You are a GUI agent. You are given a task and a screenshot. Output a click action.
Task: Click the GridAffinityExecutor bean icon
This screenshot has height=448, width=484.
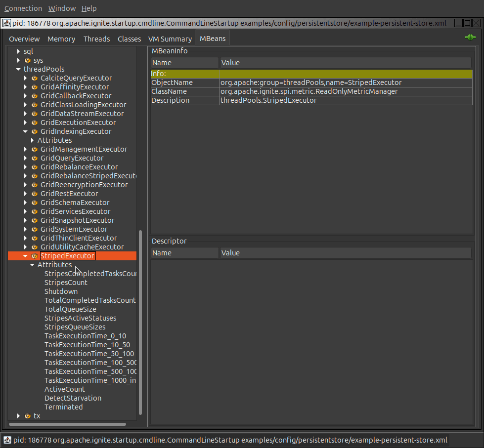[35, 87]
